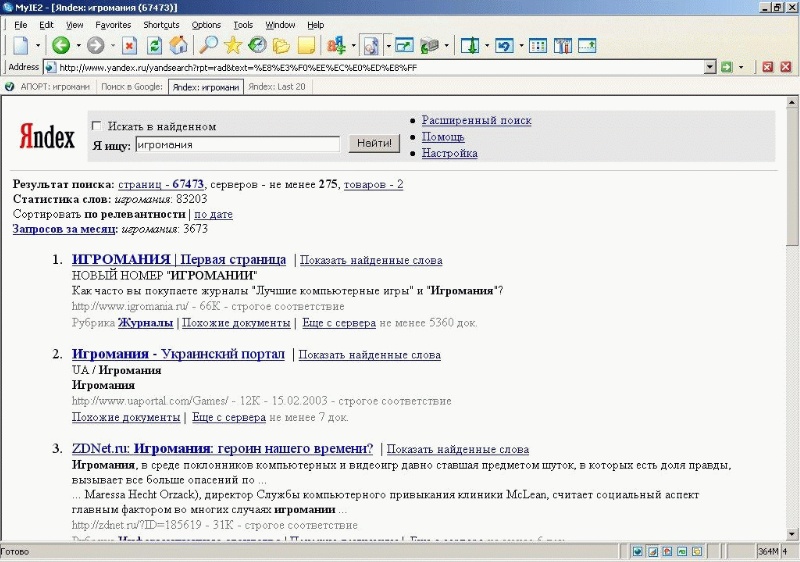
Task: Tick the 'Искать в найденном' checkbox
Action: click(96, 125)
